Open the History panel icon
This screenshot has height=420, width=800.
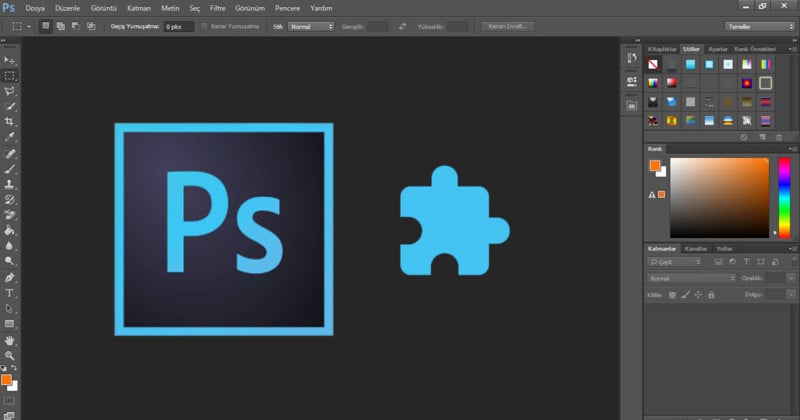pos(632,58)
